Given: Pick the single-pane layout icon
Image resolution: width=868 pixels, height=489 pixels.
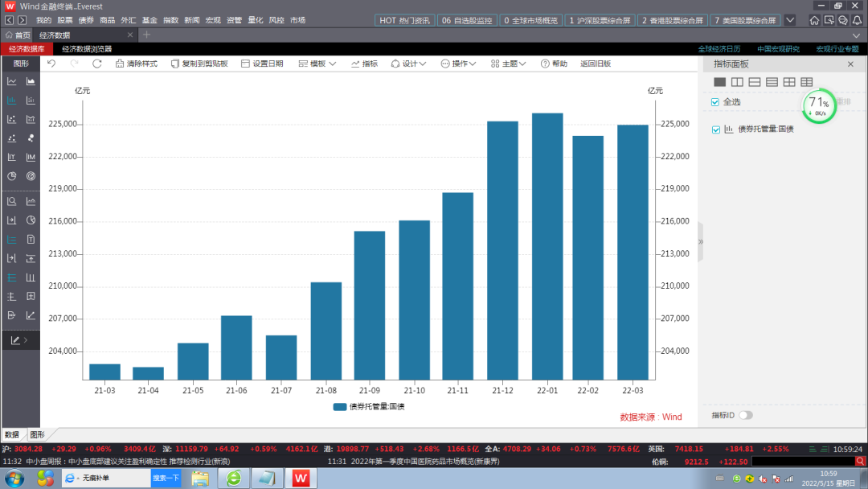Looking at the screenshot, I should pos(719,82).
